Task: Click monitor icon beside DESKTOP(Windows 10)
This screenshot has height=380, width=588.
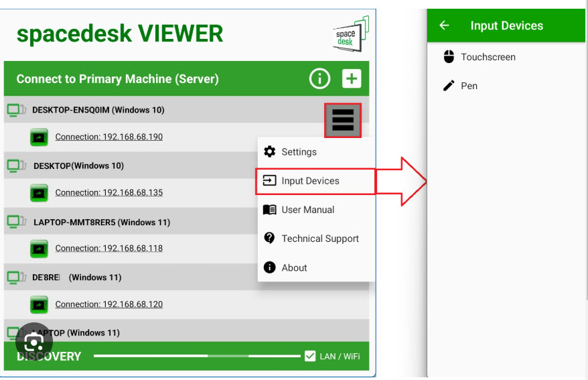Action: pyautogui.click(x=17, y=166)
